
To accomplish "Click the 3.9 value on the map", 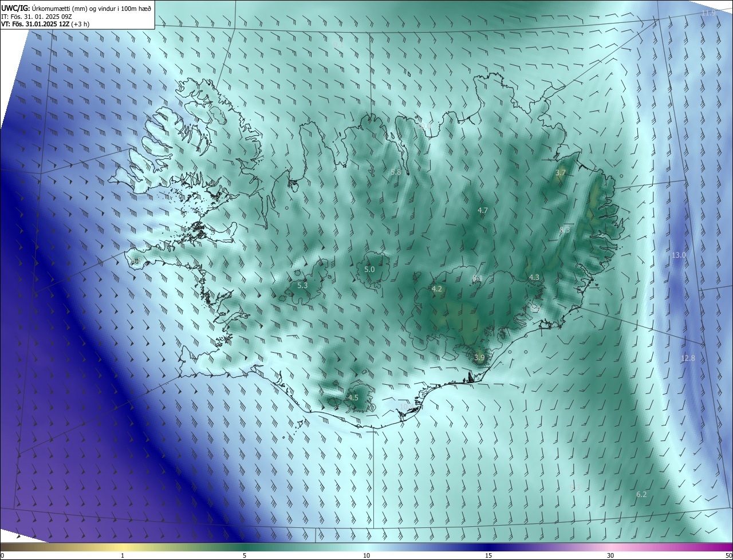I will 479,357.
